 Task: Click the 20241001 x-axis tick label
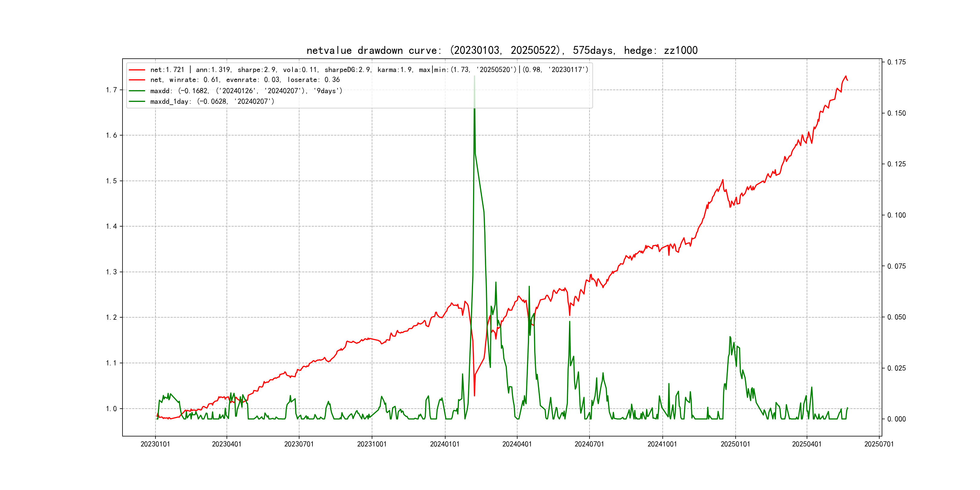[x=662, y=444]
